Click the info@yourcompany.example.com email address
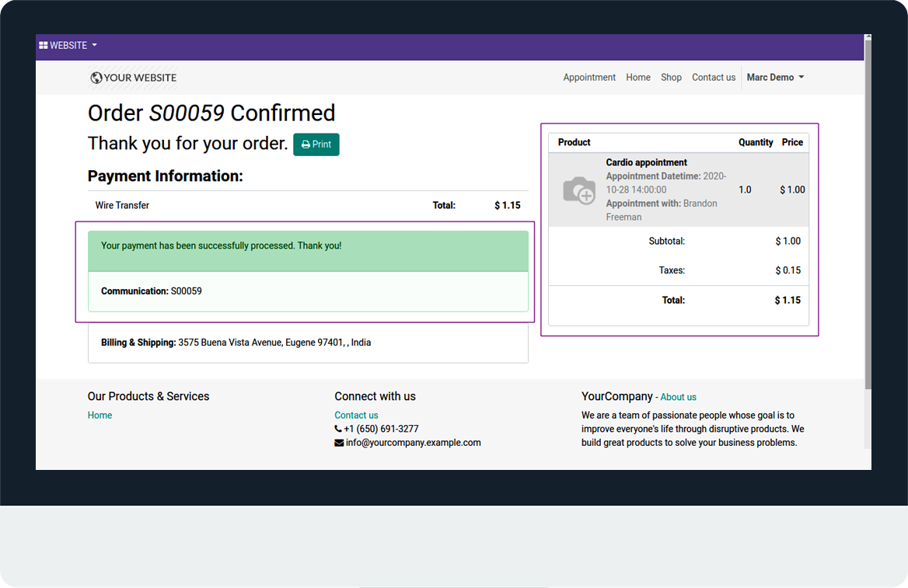The width and height of the screenshot is (908, 588). tap(414, 443)
